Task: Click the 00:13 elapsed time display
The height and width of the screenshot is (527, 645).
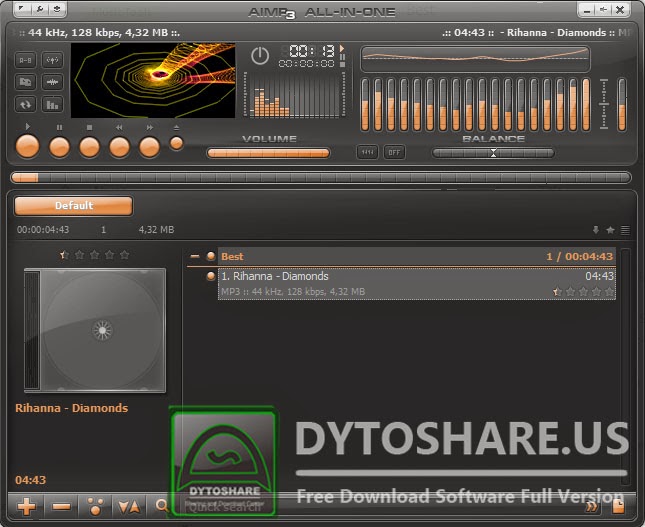Action: pos(312,51)
